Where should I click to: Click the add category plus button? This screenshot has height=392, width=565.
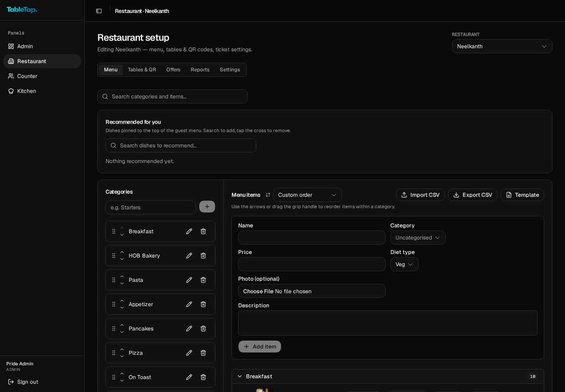point(207,207)
